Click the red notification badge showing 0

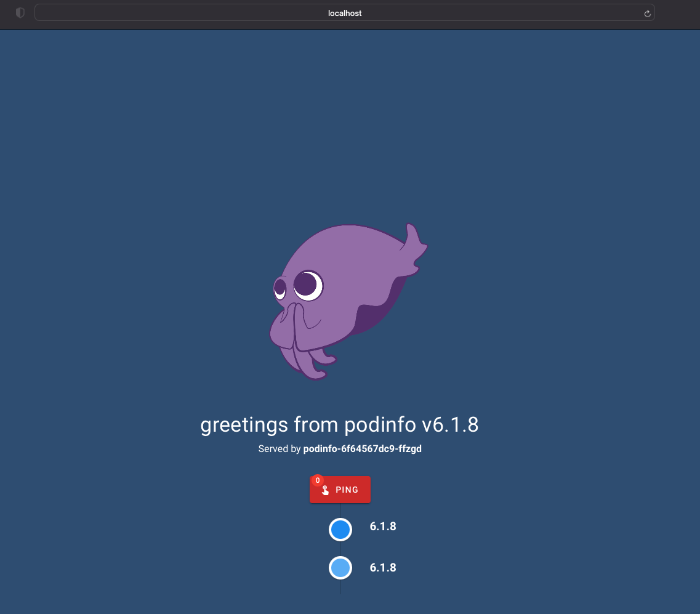point(318,480)
